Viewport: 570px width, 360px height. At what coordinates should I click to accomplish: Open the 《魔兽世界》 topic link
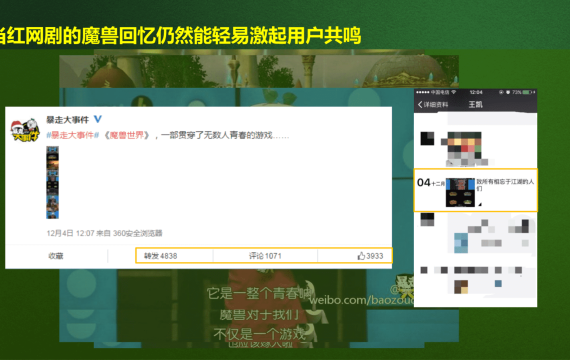click(x=126, y=135)
